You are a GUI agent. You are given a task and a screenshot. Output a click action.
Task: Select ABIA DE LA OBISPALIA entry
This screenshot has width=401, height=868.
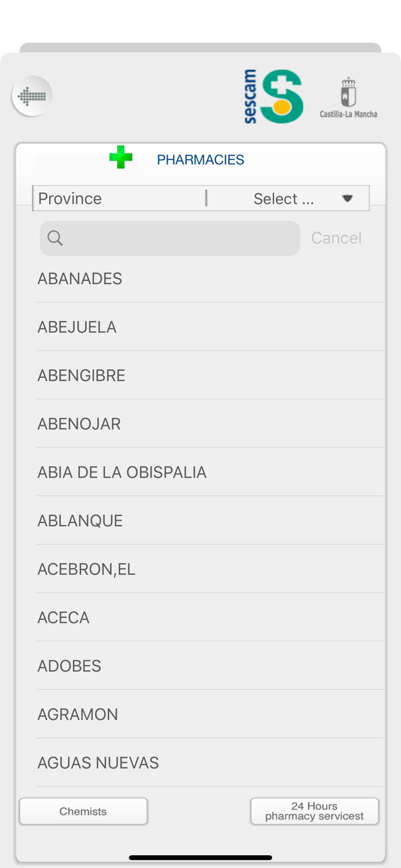coord(122,472)
